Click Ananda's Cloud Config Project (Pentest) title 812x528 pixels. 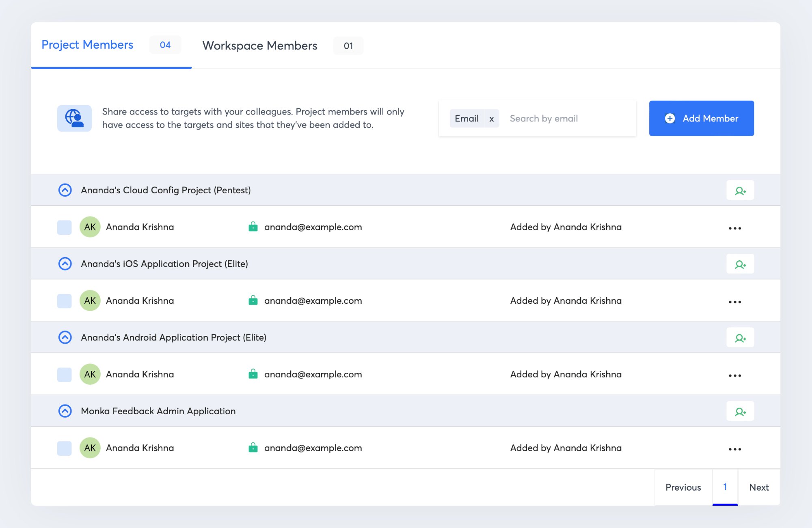[166, 190]
